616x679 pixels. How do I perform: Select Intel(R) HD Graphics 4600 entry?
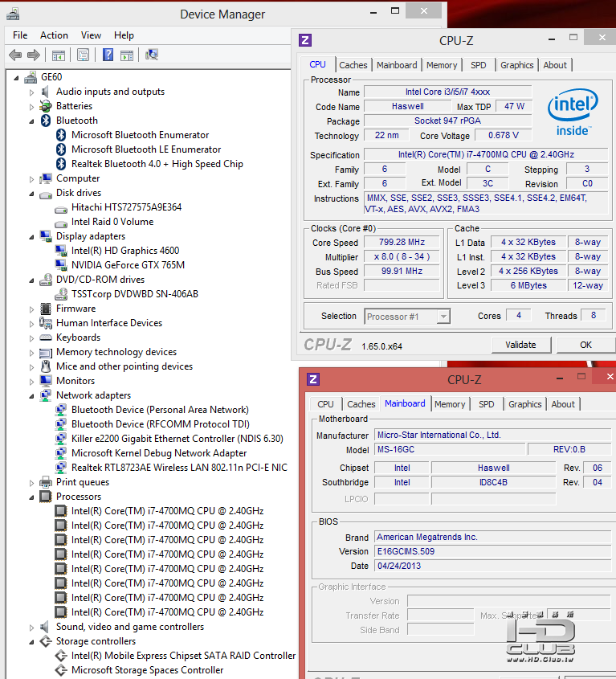tap(125, 251)
